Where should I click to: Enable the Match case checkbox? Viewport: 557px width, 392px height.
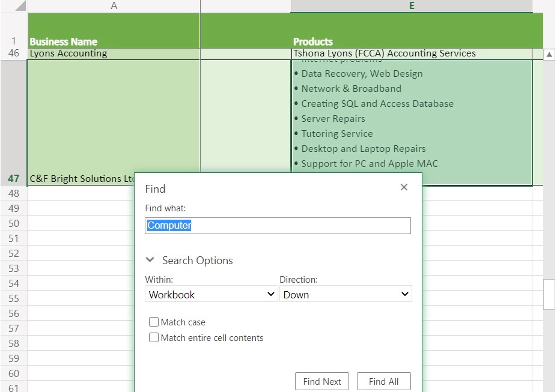pyautogui.click(x=154, y=322)
